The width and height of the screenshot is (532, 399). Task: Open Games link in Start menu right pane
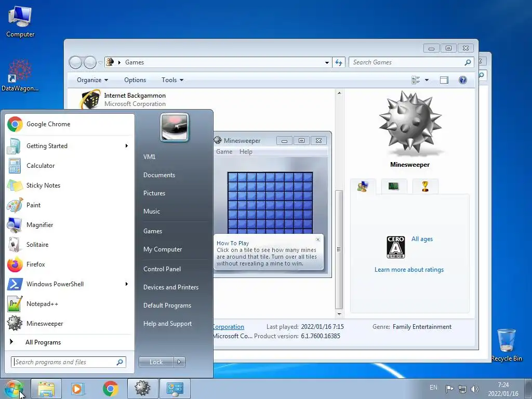(153, 231)
